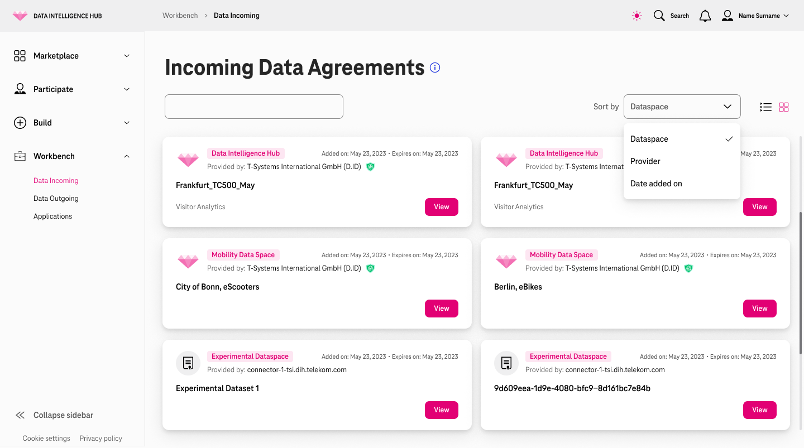The image size is (804, 448).
Task: Open the notifications bell
Action: click(705, 16)
